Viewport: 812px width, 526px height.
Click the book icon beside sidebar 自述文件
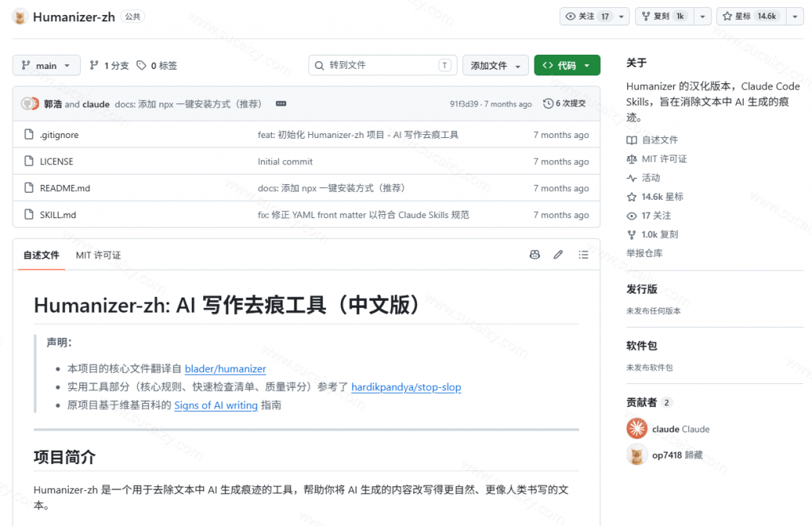point(631,140)
